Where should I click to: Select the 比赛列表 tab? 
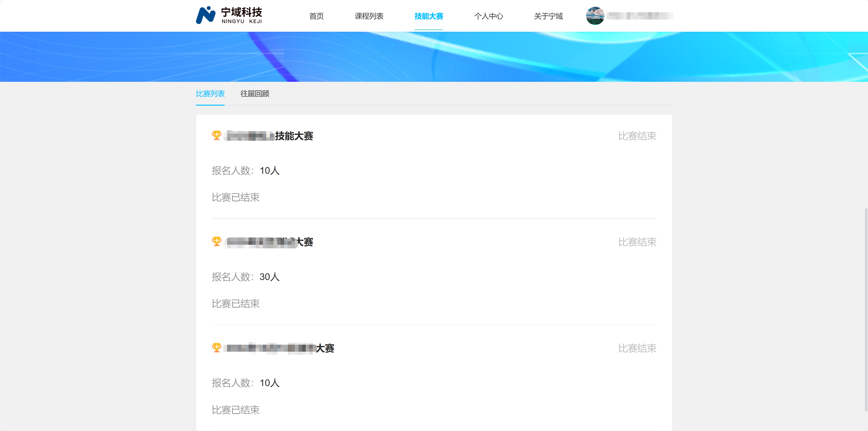(x=210, y=94)
